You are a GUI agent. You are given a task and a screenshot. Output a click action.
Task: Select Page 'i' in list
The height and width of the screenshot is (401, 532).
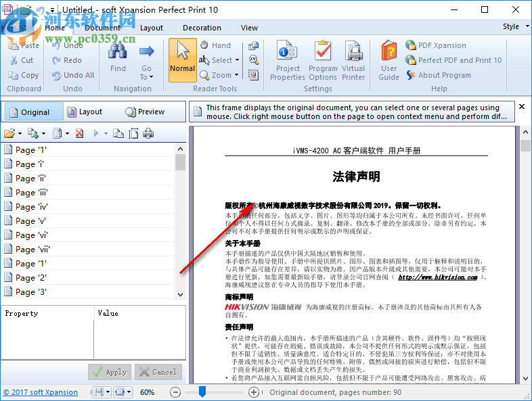89,164
